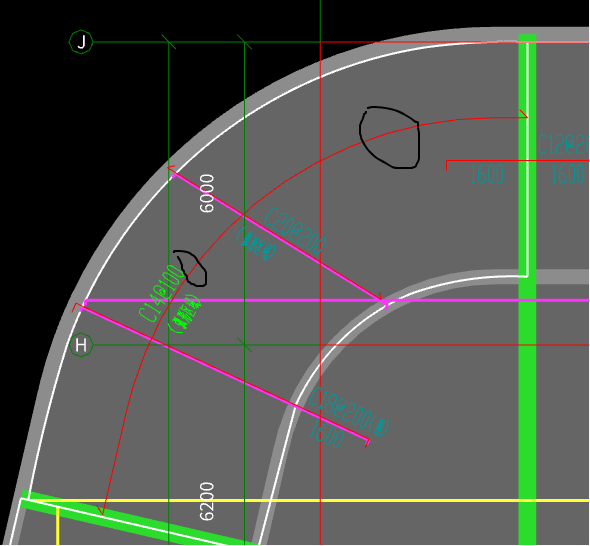The image size is (590, 546).
Task: Select the axis bubble labeled J
Action: coord(81,42)
